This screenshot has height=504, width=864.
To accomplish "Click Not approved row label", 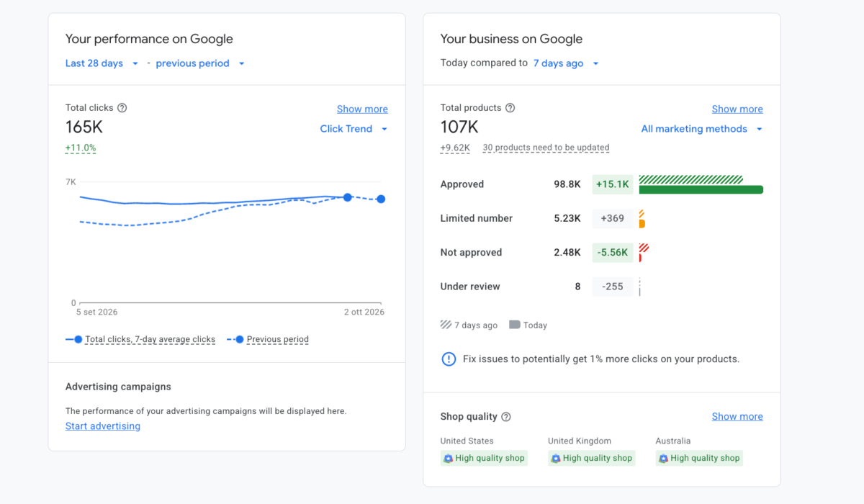I will pyautogui.click(x=471, y=253).
